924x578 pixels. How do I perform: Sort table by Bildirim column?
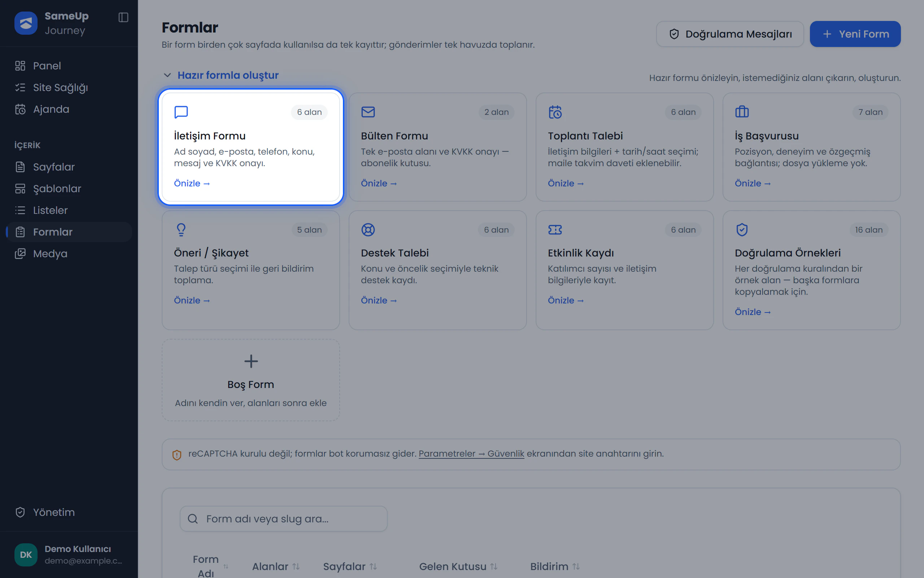pos(555,566)
